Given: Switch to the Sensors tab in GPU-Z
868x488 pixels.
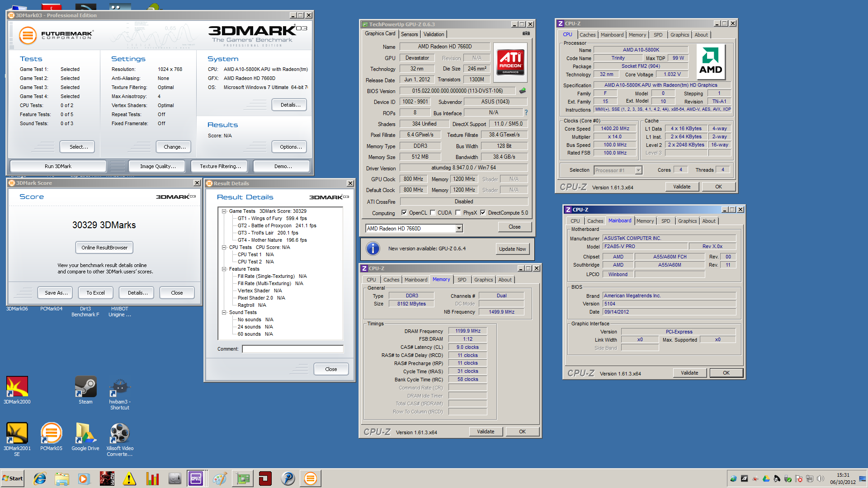Looking at the screenshot, I should coord(409,34).
